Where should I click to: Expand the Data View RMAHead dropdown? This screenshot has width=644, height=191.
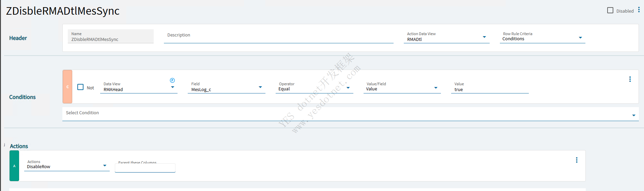click(172, 87)
